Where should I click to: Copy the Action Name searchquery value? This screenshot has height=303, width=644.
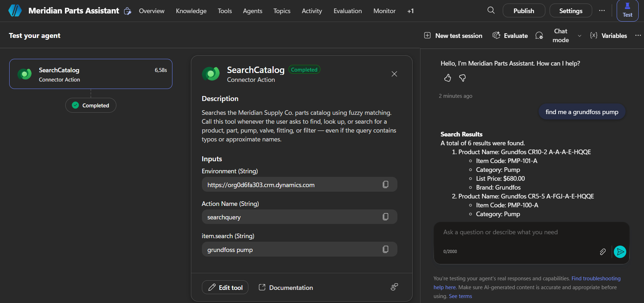pos(386,217)
